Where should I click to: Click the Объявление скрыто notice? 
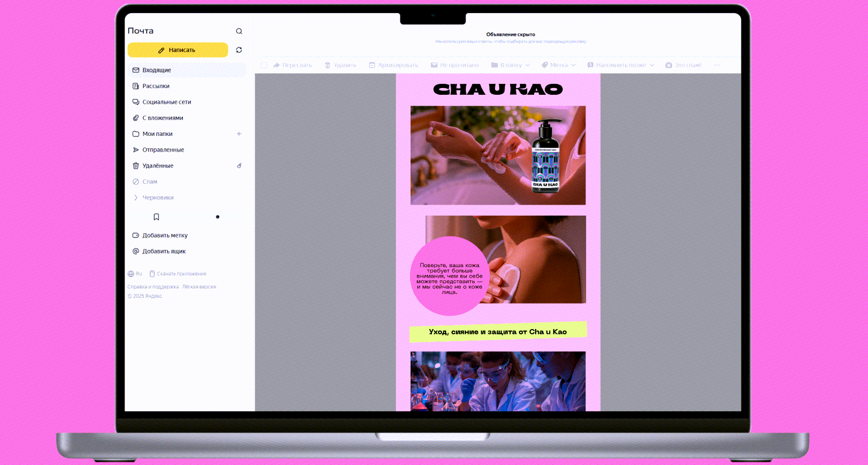click(x=511, y=34)
